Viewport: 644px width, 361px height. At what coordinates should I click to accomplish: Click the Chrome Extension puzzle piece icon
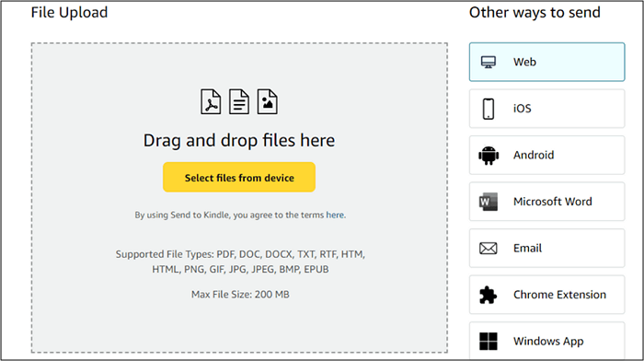(489, 295)
